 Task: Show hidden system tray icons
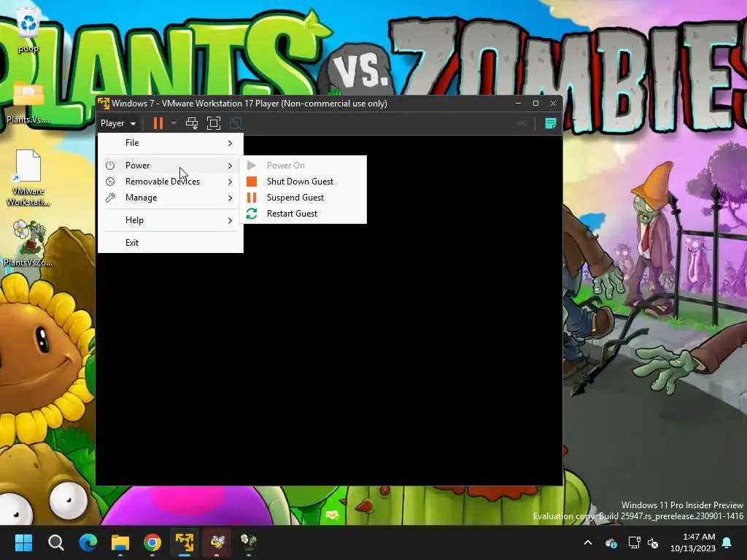(588, 542)
